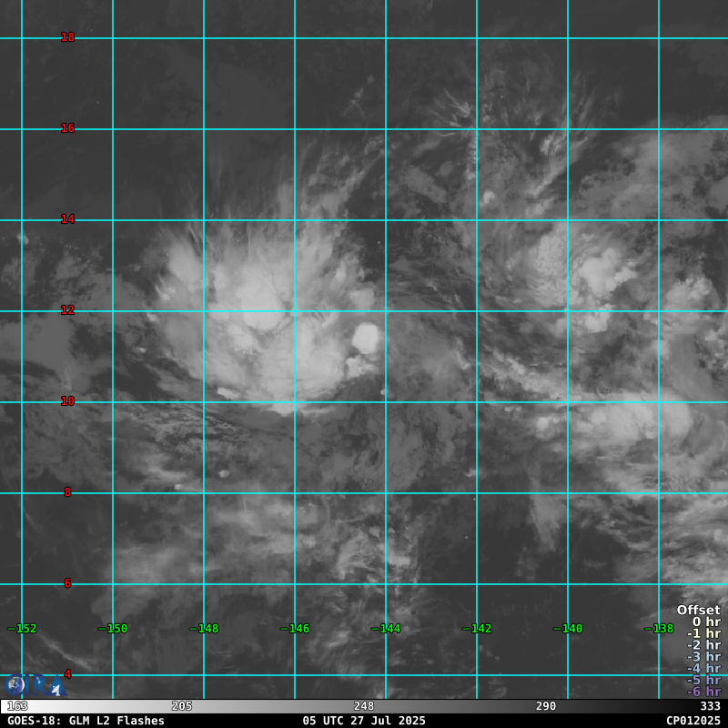The image size is (728, 728).
Task: Click the latitude 12 grid label
Action: (x=67, y=310)
